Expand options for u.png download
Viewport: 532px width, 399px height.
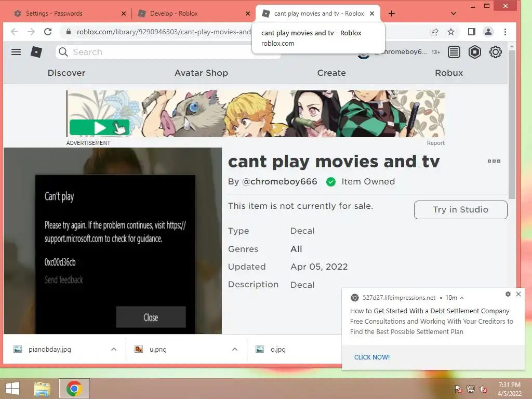pyautogui.click(x=235, y=349)
